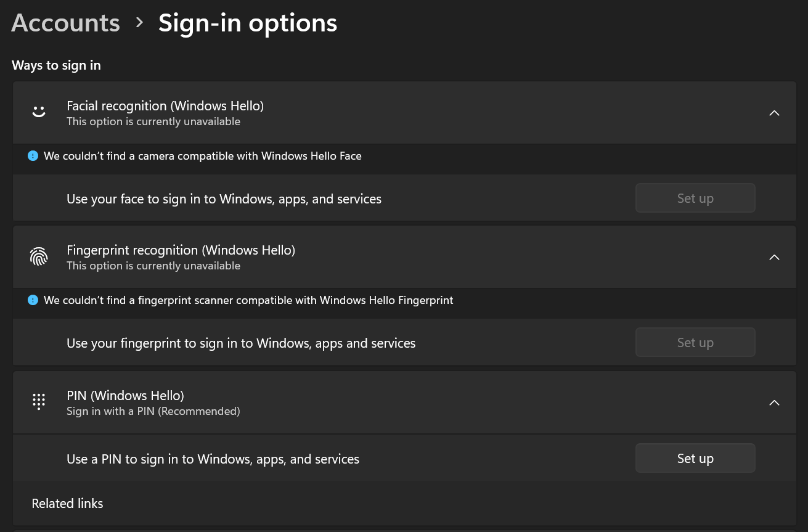Click Set up button for face sign-in
The image size is (808, 532).
695,198
